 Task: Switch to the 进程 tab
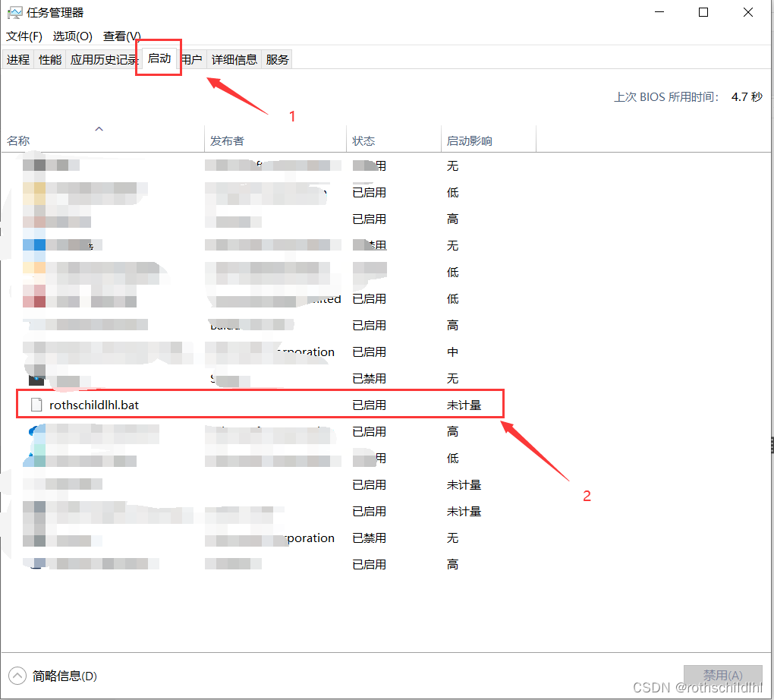[x=17, y=59]
